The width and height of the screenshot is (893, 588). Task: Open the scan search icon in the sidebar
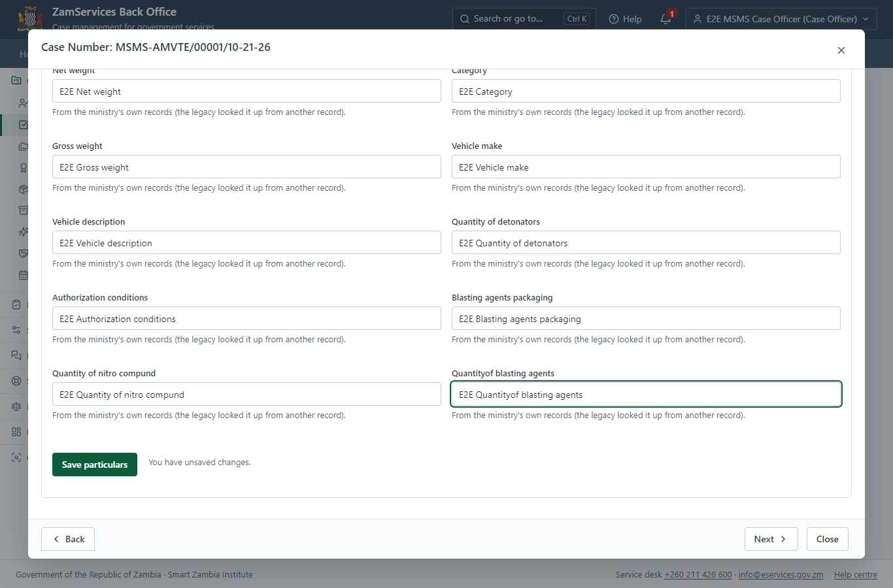pos(16,457)
